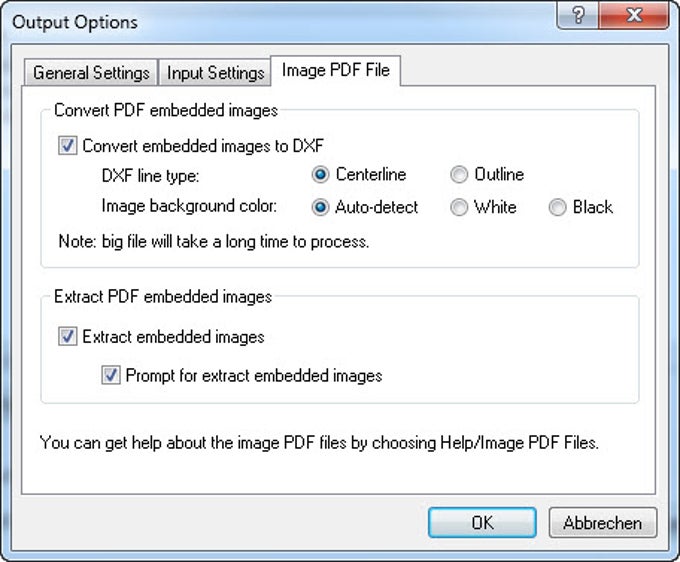Select the Image PDF File tab

click(337, 70)
